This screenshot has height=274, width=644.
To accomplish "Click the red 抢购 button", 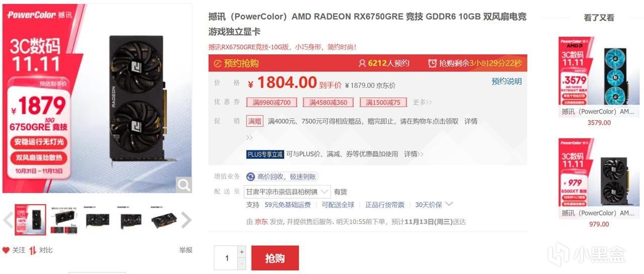I will point(275,258).
